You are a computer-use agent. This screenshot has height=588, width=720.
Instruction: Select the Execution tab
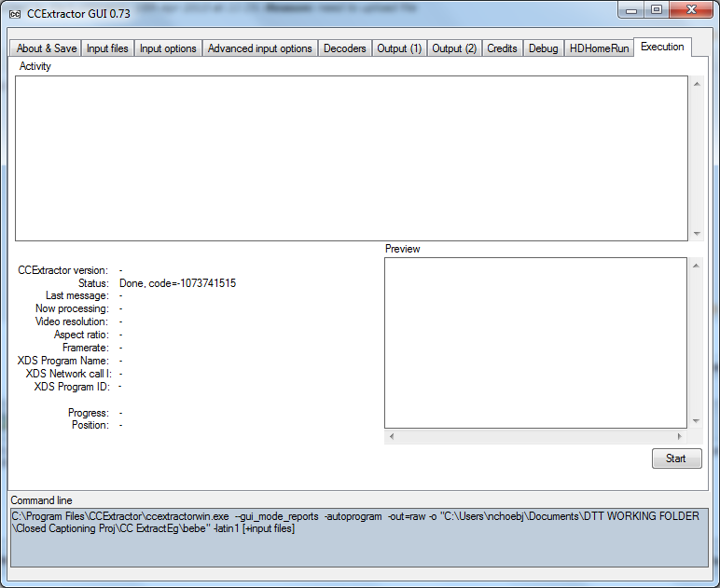pyautogui.click(x=662, y=47)
